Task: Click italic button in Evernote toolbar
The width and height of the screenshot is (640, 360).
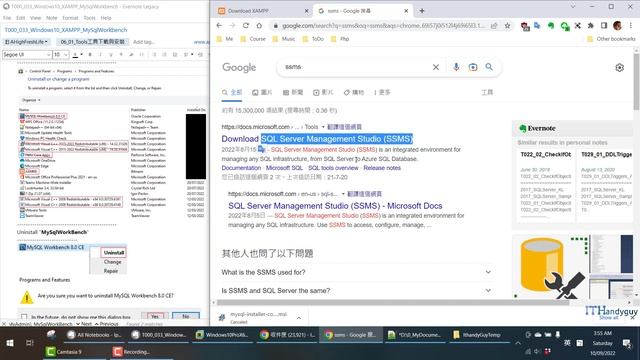Action: (x=100, y=55)
